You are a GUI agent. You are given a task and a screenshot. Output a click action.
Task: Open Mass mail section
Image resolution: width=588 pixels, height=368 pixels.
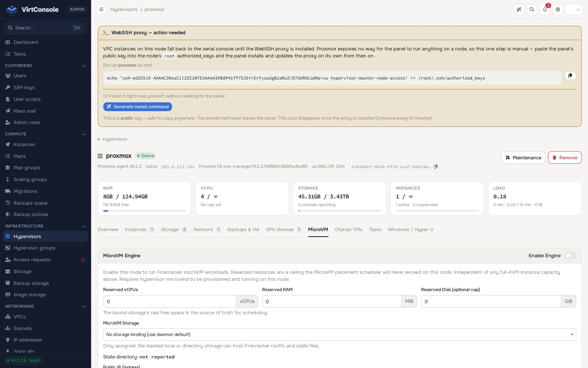point(45,111)
